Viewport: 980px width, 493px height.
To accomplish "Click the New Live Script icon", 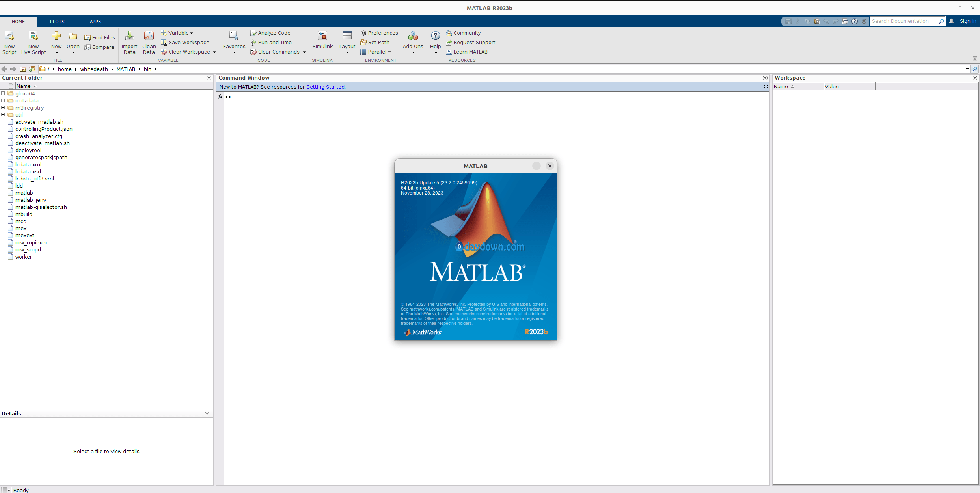I will (34, 36).
